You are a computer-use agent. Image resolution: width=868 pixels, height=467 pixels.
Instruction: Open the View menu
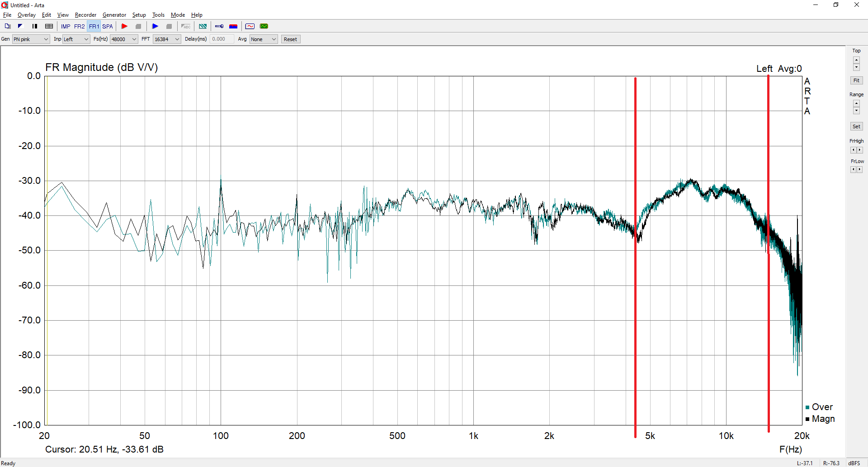coord(63,15)
